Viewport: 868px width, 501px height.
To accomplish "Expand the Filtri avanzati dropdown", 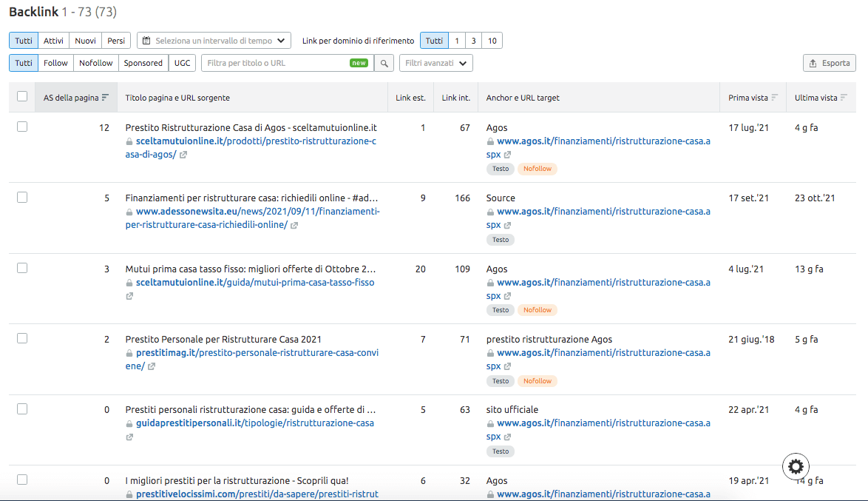I will 435,63.
